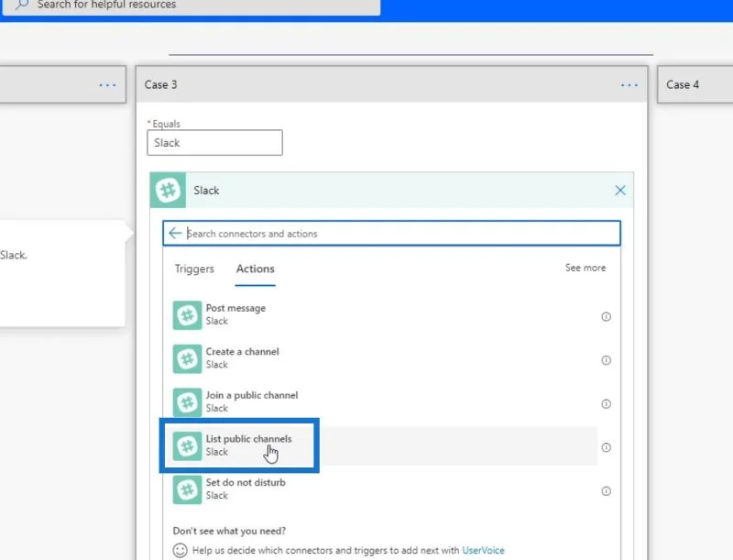Click the Post message Slack icon
733x560 pixels.
pyautogui.click(x=187, y=315)
